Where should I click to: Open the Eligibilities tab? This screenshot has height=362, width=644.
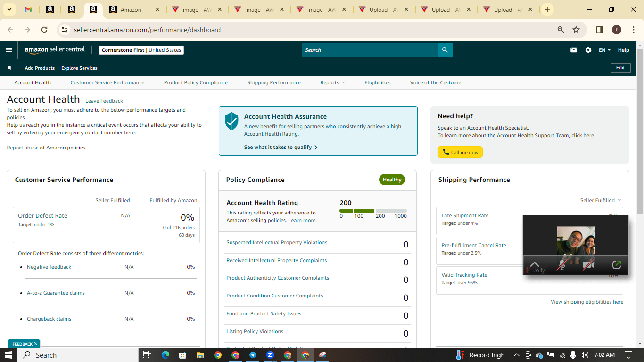pos(378,82)
